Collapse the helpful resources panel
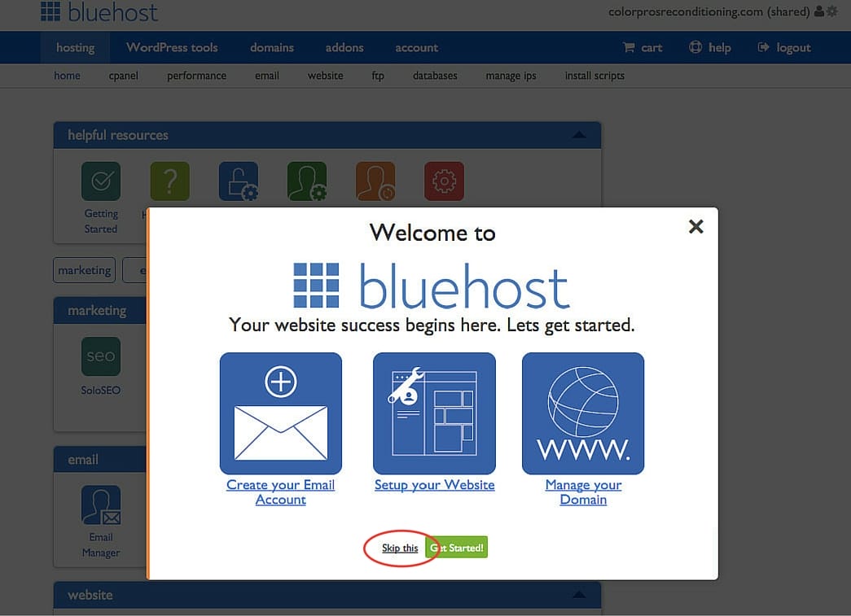The image size is (851, 616). click(578, 135)
